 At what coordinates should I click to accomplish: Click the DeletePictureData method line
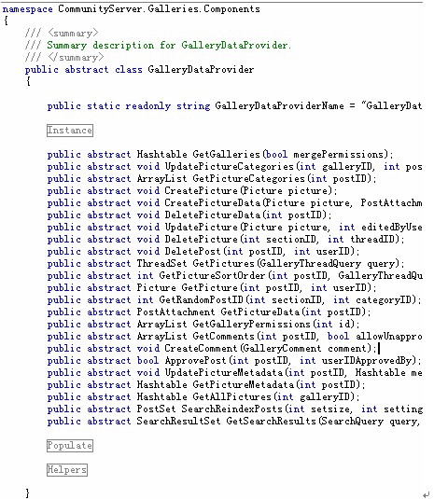pos(189,215)
